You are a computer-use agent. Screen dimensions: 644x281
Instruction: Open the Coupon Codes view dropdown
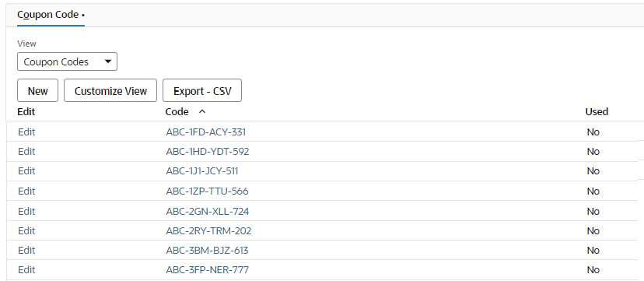(68, 61)
